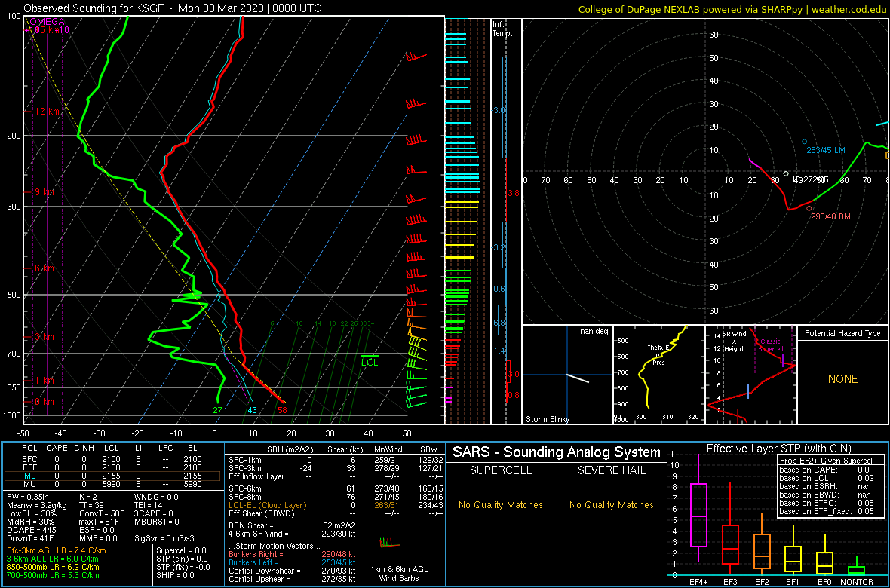
Task: Click the "Supercell = 0.0" index
Action: pos(183,550)
